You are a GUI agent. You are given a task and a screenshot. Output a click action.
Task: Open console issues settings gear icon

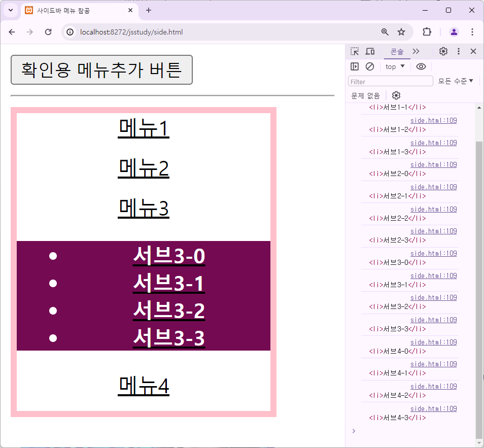click(396, 95)
